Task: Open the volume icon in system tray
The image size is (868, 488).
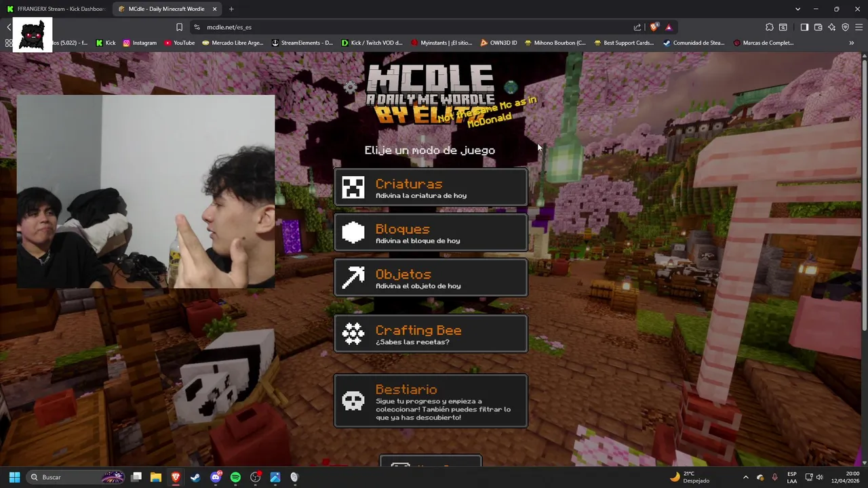Action: pos(819,477)
